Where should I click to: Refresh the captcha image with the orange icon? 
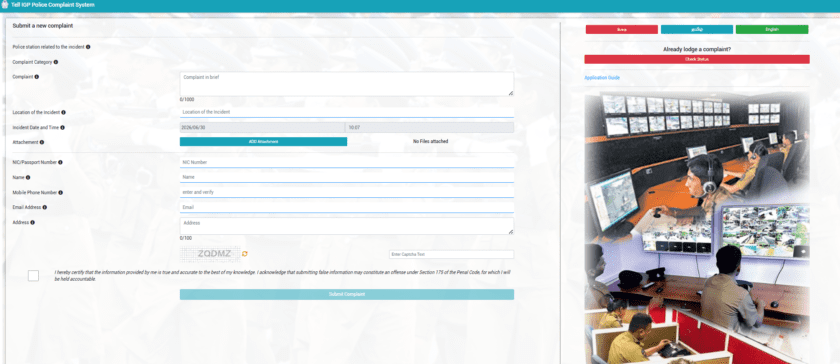point(245,254)
